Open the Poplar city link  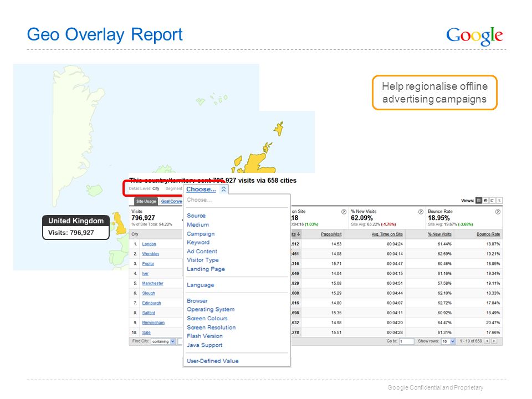[148, 264]
